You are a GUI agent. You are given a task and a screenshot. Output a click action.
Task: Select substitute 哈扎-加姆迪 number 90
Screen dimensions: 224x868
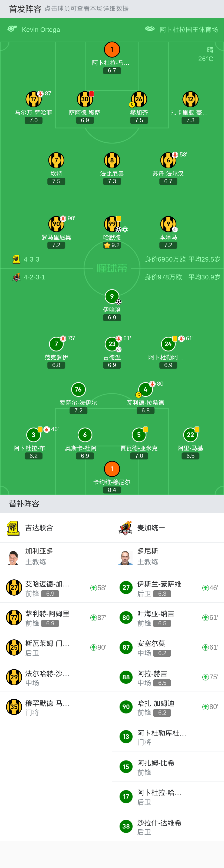pos(168,707)
